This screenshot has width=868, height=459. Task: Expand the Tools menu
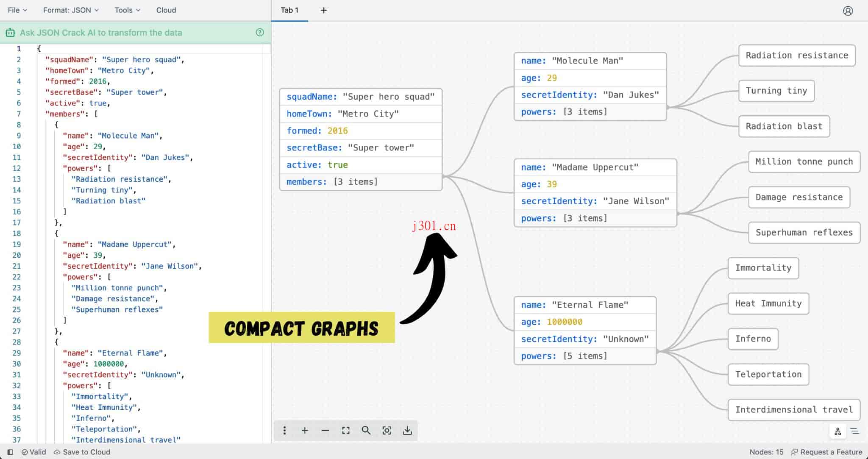click(x=127, y=10)
